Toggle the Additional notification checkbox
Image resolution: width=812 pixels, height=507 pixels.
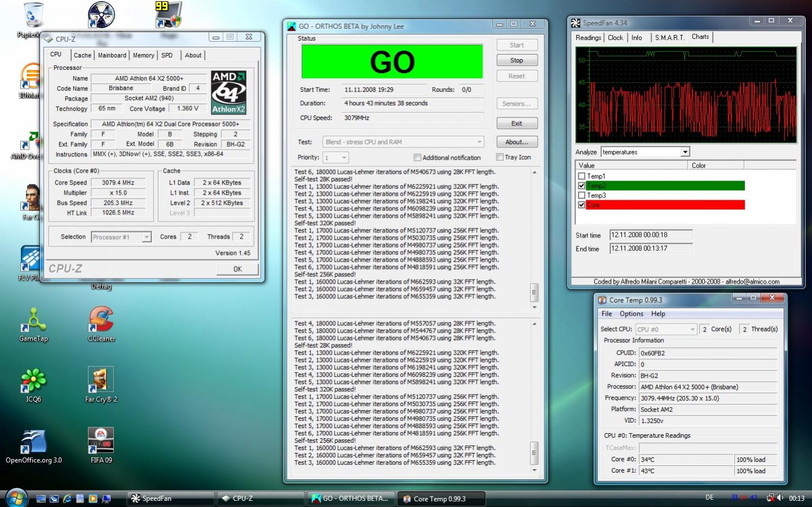pyautogui.click(x=417, y=157)
